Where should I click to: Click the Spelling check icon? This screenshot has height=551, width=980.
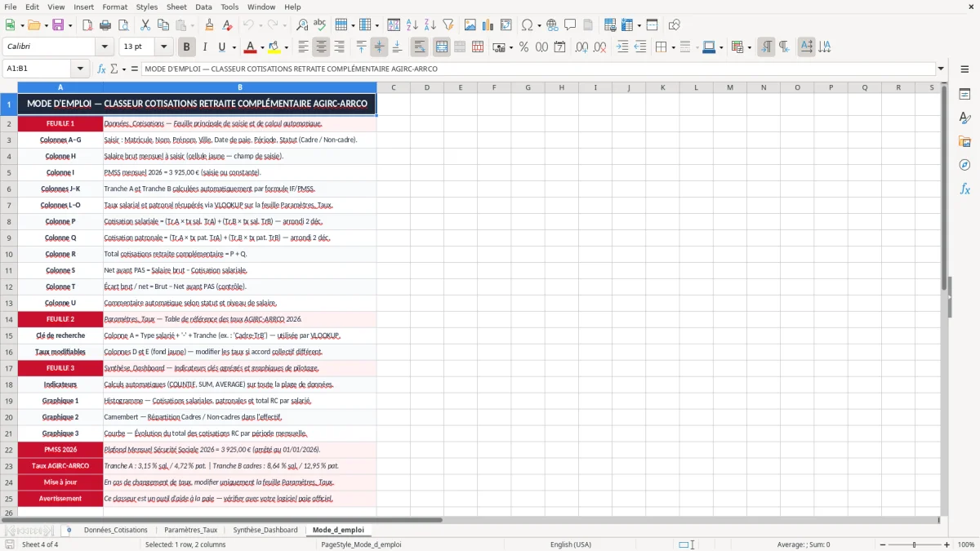click(319, 25)
